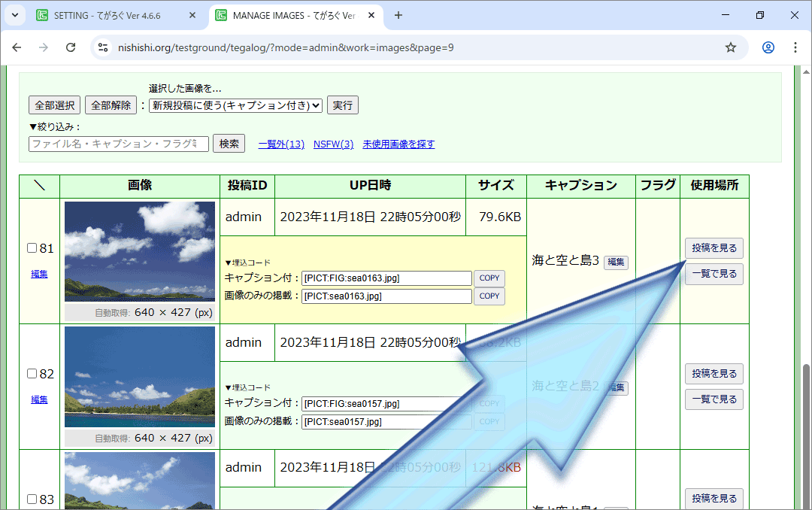The width and height of the screenshot is (812, 510).
Task: Tick the checkbox for image 83
Action: [32, 499]
